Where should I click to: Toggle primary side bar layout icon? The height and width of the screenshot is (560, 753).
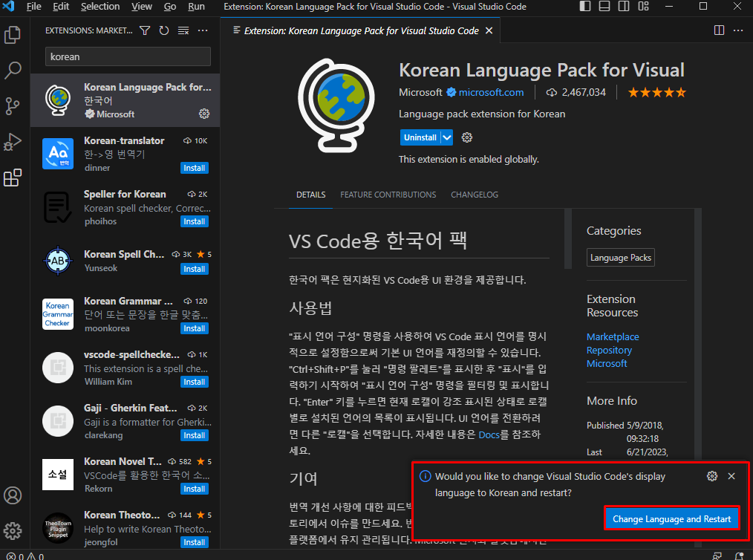tap(585, 6)
